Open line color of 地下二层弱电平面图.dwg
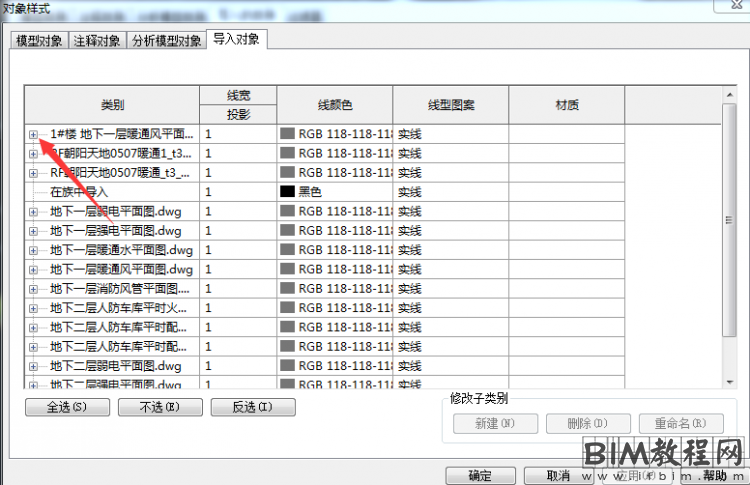The image size is (750, 485). tap(335, 366)
